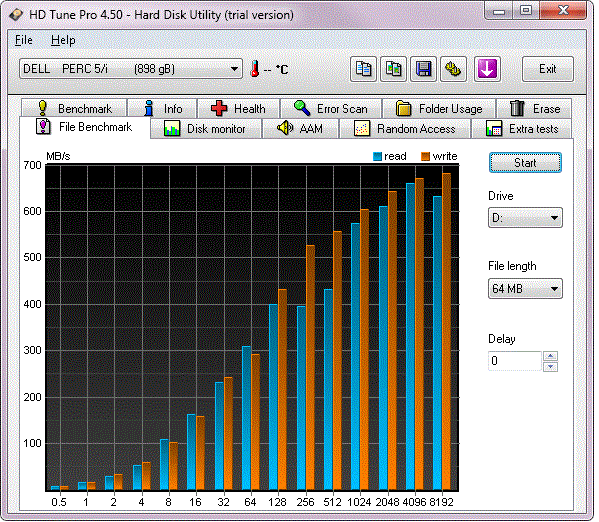Click the thermometer temperature icon
599x522 pixels.
coord(254,69)
